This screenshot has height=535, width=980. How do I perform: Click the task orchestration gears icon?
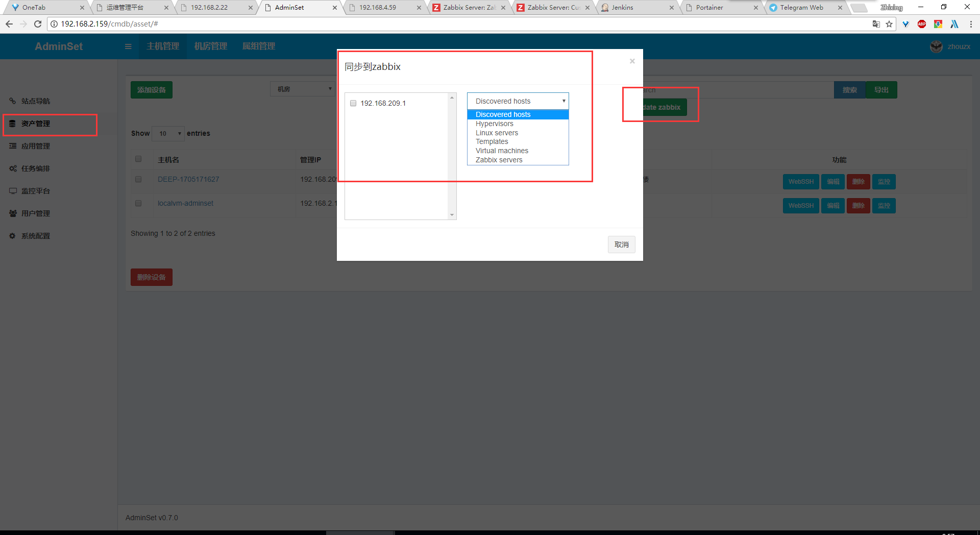pyautogui.click(x=13, y=168)
